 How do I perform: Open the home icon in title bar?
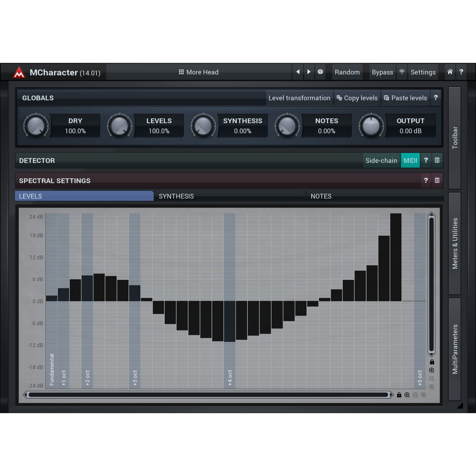(x=450, y=72)
